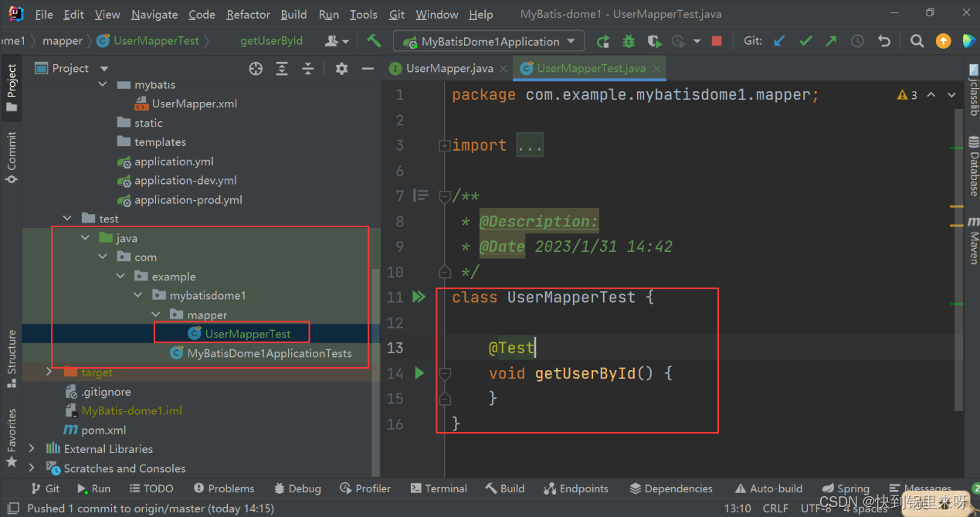Toggle the Database side panel
The image size is (980, 517).
click(973, 166)
